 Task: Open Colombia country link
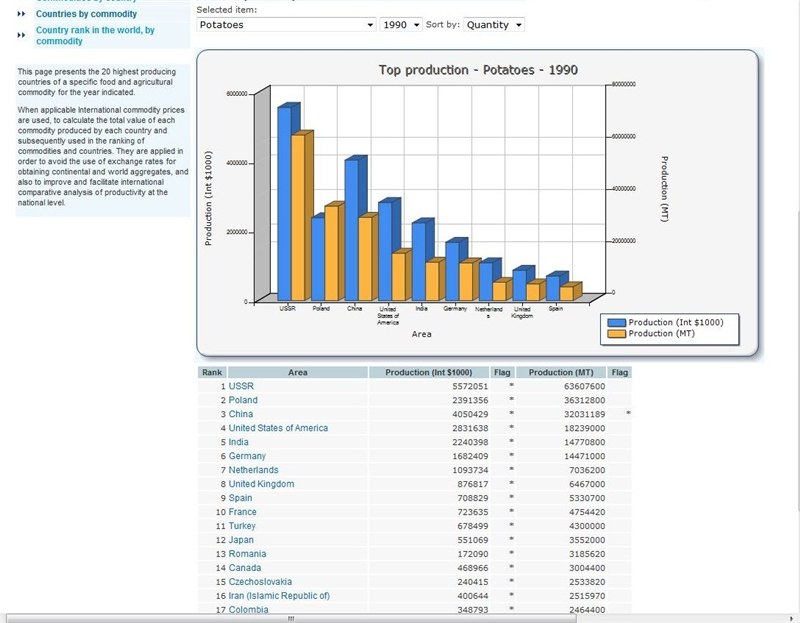pyautogui.click(x=248, y=609)
